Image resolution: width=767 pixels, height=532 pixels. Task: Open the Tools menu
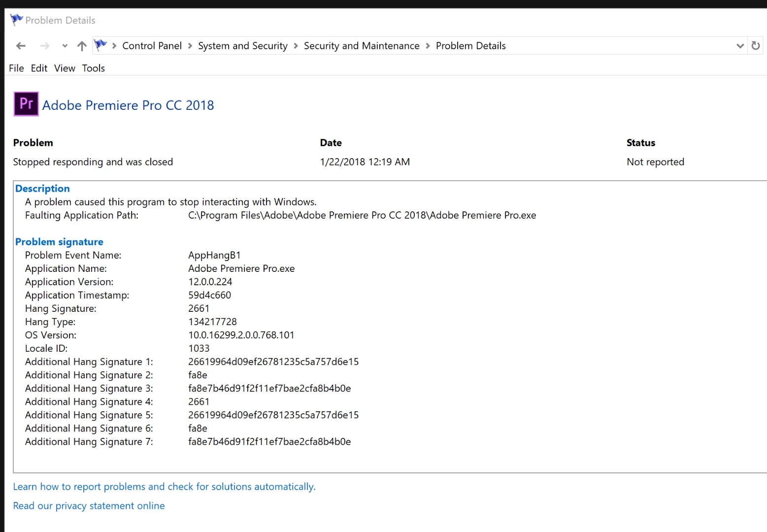click(94, 68)
